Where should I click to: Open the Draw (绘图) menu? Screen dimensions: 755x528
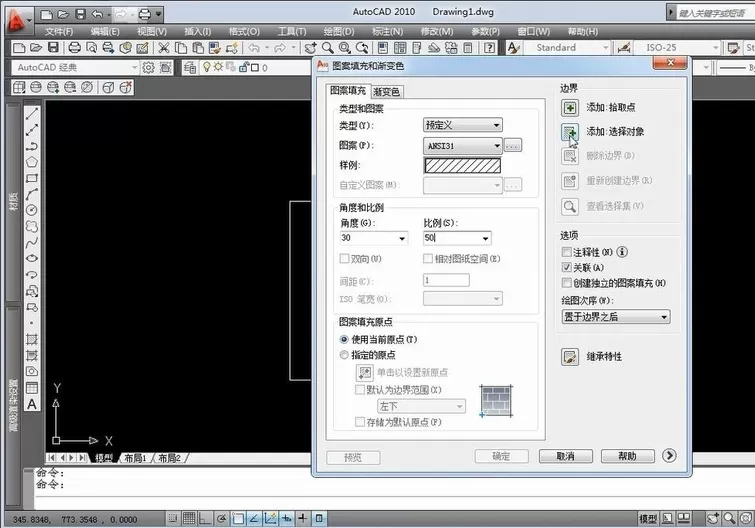[x=338, y=32]
